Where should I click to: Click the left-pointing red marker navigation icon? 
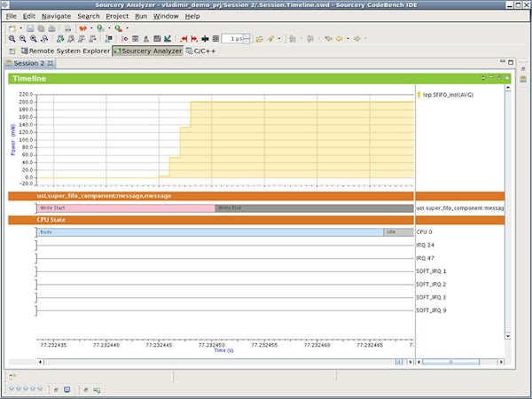pos(184,39)
